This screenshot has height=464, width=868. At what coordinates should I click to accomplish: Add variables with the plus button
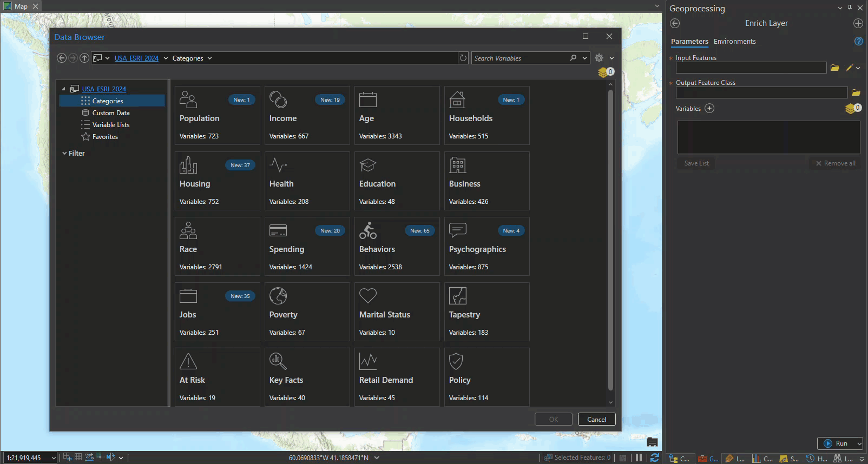(x=709, y=108)
